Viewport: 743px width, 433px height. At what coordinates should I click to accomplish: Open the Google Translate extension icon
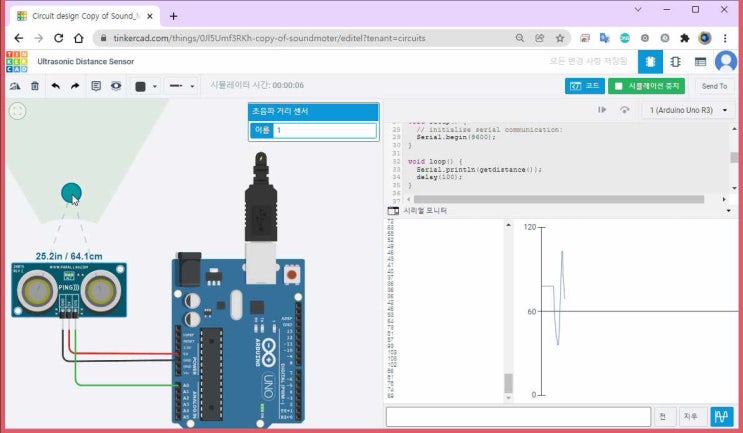(x=605, y=38)
